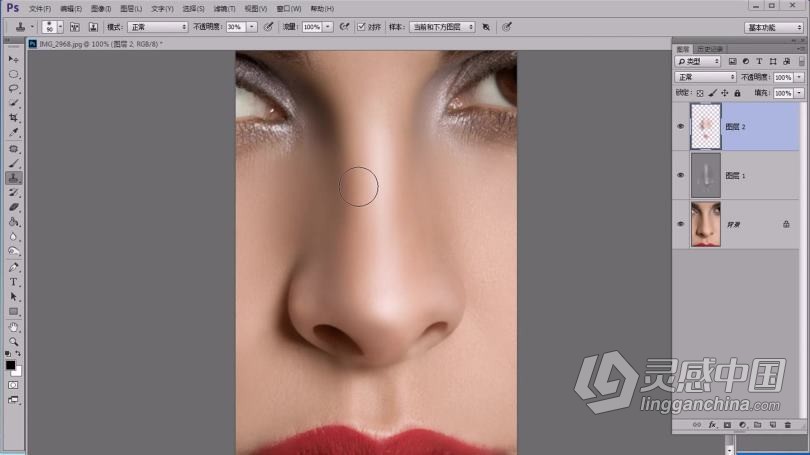Toggle lock position

[x=725, y=93]
